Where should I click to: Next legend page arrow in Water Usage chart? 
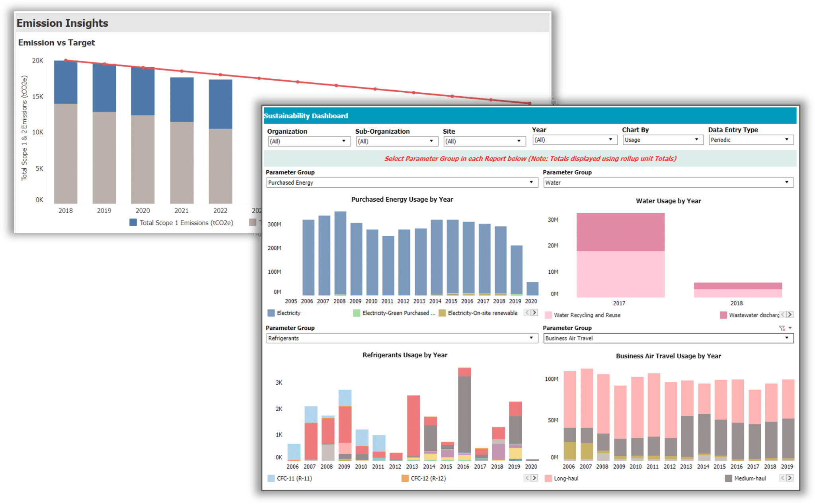click(x=790, y=315)
